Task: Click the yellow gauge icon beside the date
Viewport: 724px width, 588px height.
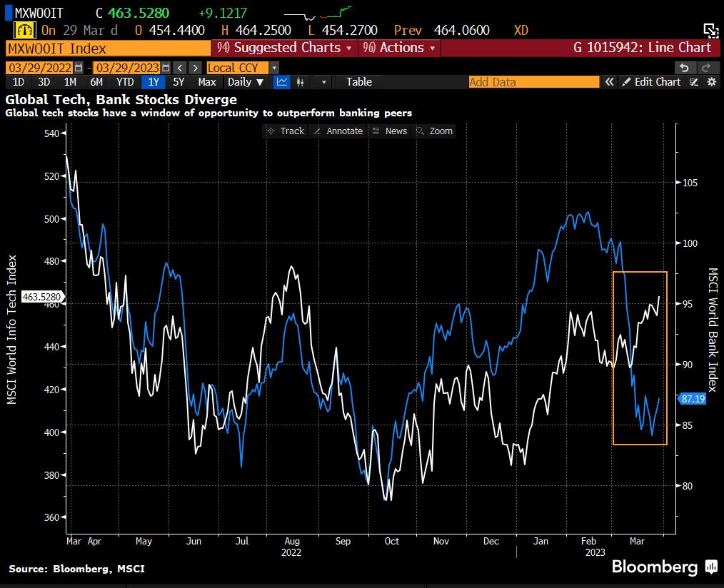Action: [x=24, y=31]
